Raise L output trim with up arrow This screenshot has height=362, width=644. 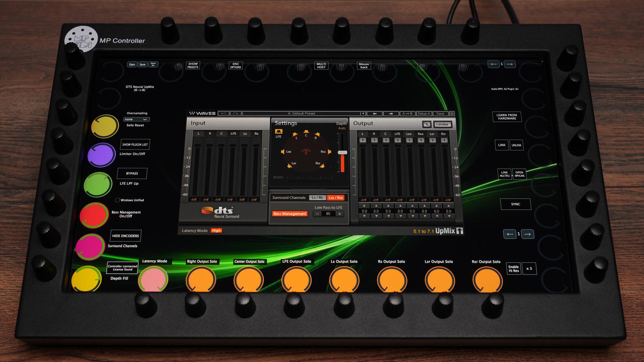tap(364, 206)
